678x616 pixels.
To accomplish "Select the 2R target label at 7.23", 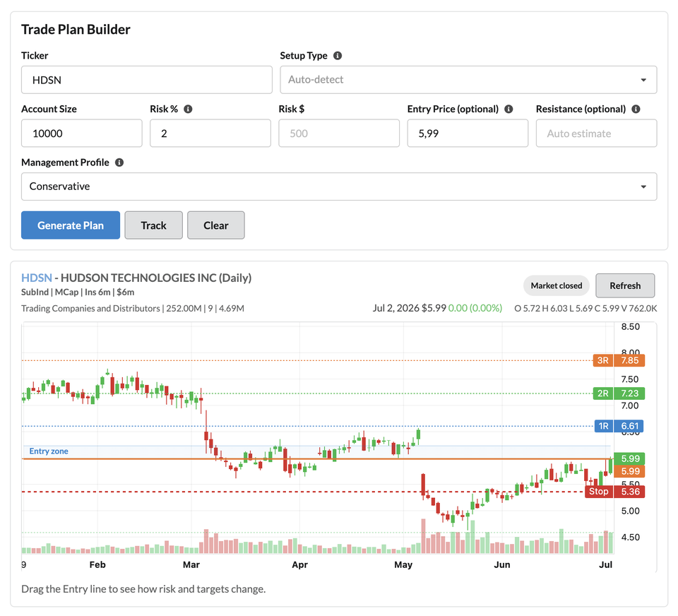I will coord(619,393).
